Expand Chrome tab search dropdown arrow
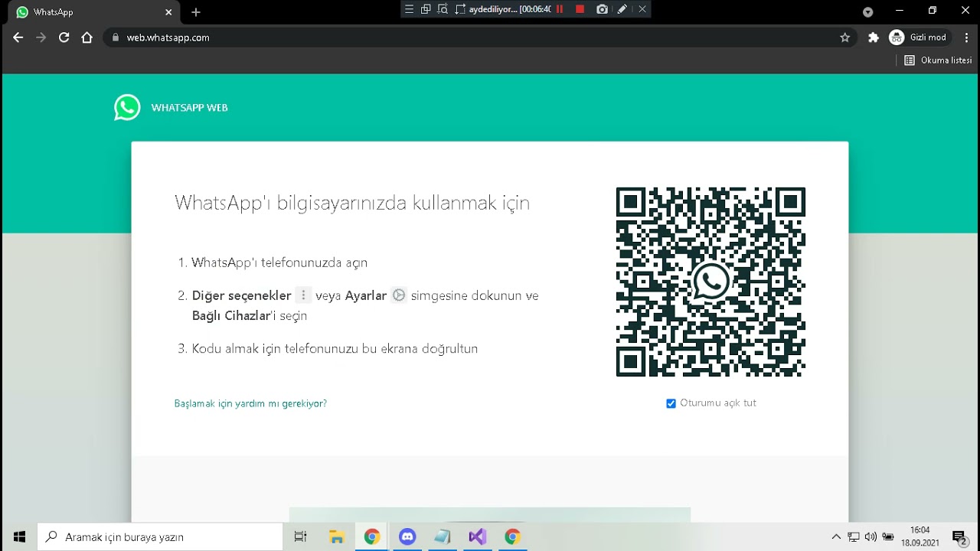The width and height of the screenshot is (980, 551). 867,12
